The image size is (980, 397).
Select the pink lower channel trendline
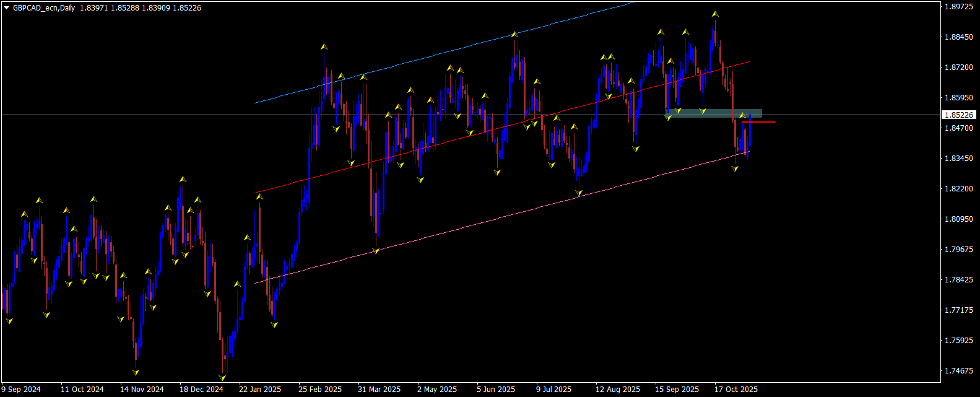501,217
